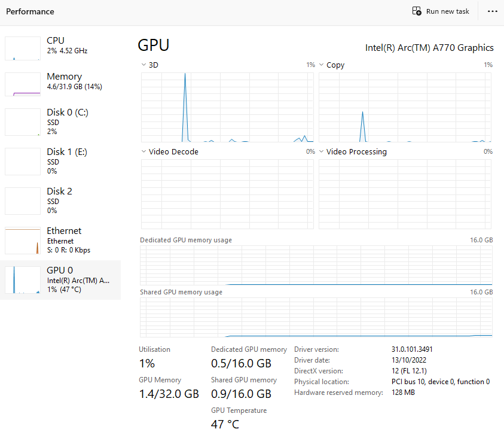The height and width of the screenshot is (438, 504).
Task: Select the Disk 2 sidebar graph
Action: click(22, 201)
